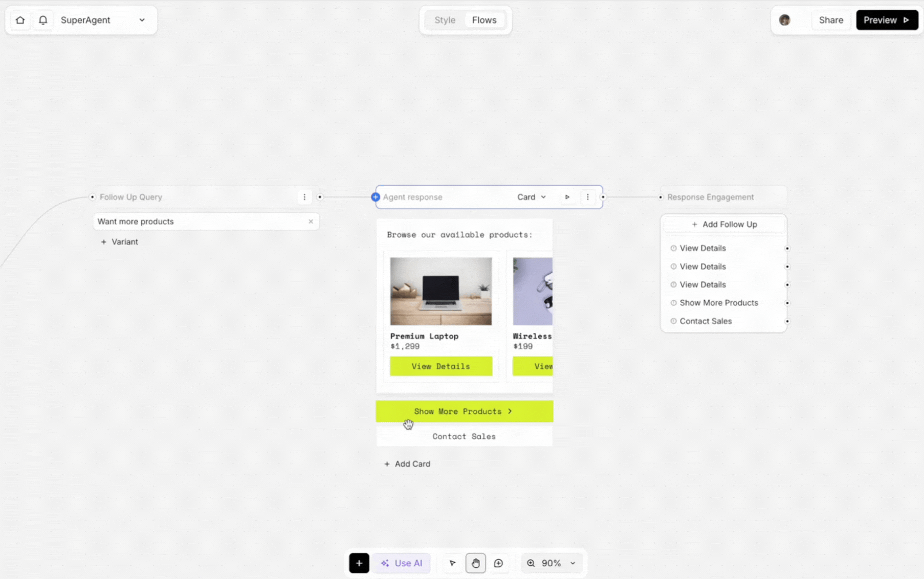Viewport: 924px width, 579px height.
Task: Open the SuperAgent project dropdown
Action: point(142,20)
